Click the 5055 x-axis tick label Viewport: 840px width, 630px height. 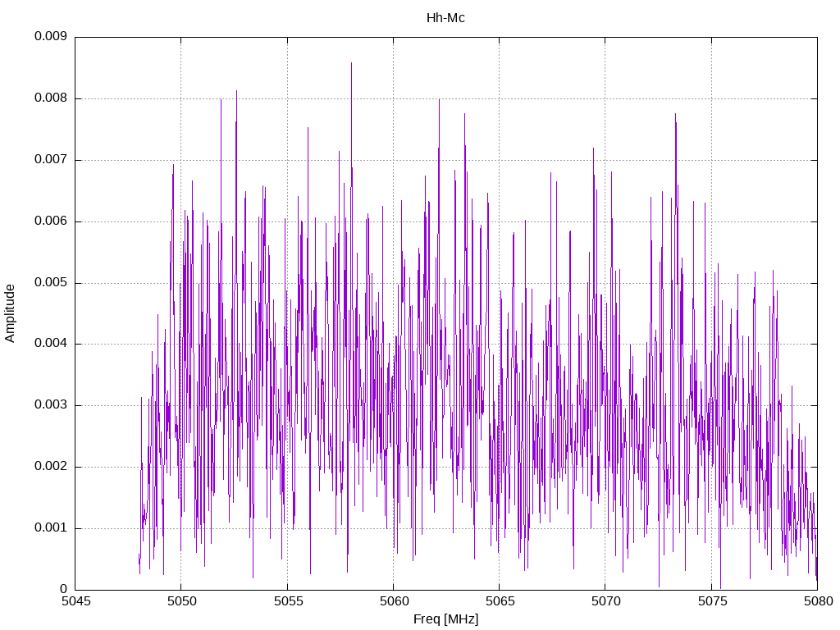288,601
